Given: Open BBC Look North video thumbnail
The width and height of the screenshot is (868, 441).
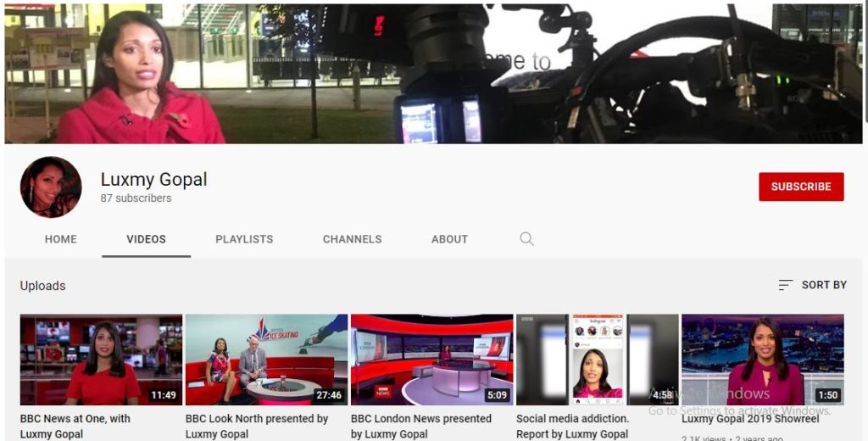Looking at the screenshot, I should coord(266,360).
